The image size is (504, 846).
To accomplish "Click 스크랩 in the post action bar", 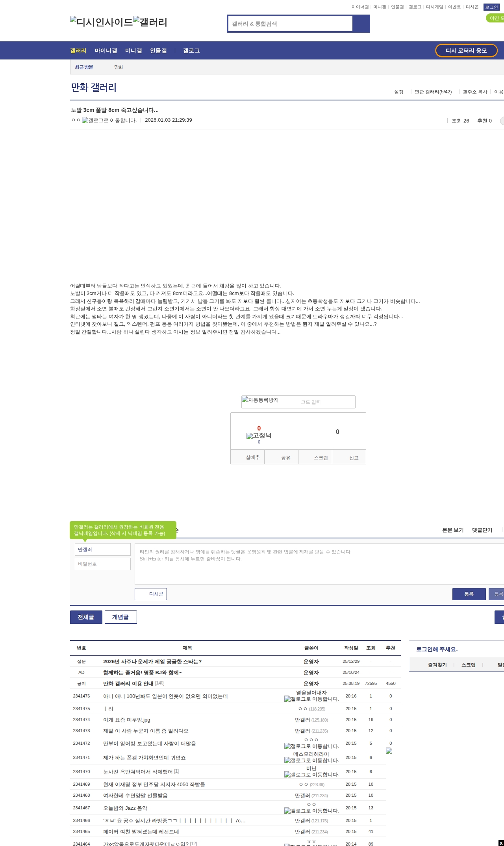I will tap(315, 457).
